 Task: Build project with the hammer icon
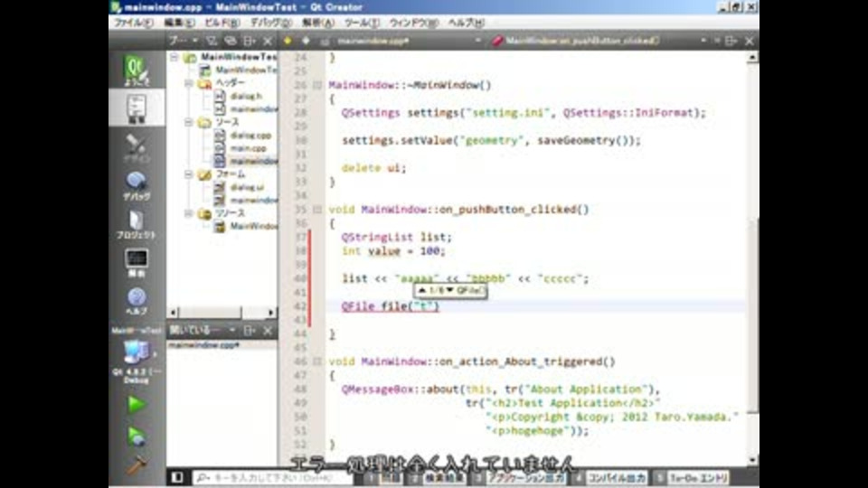pos(137,465)
